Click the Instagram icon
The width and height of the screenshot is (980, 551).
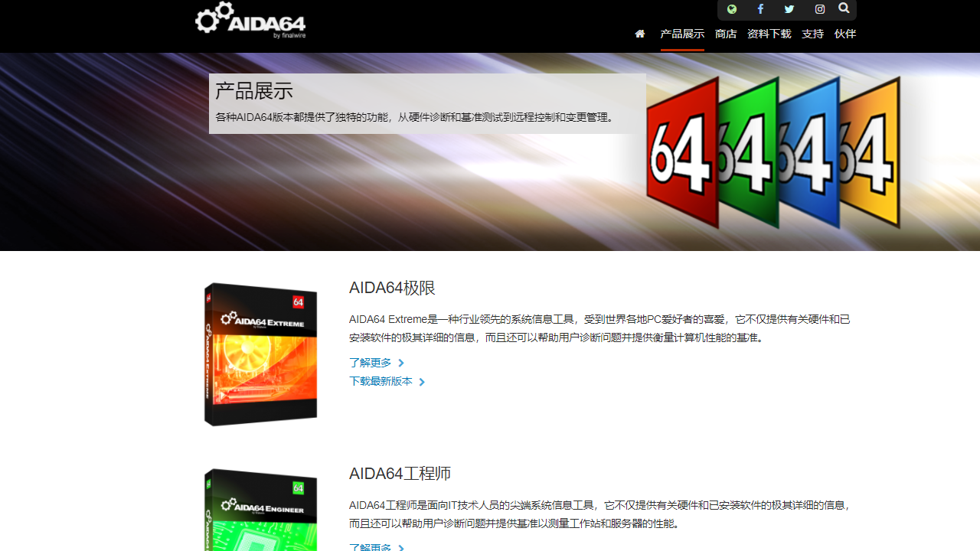click(818, 8)
